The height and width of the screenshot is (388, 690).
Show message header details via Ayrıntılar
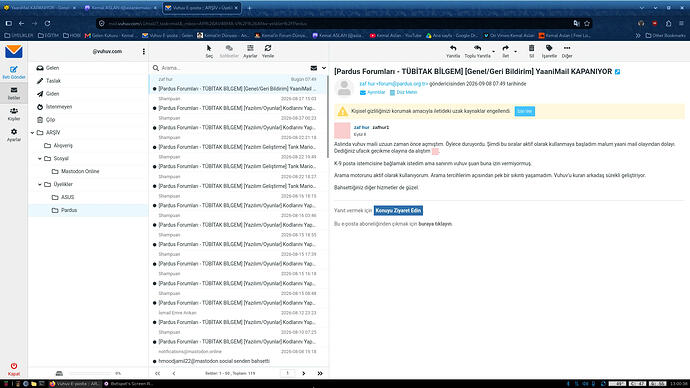(x=372, y=92)
